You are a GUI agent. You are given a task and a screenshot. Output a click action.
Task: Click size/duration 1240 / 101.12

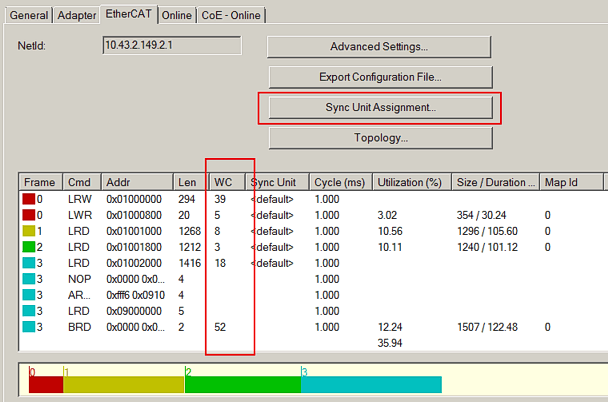click(x=487, y=247)
